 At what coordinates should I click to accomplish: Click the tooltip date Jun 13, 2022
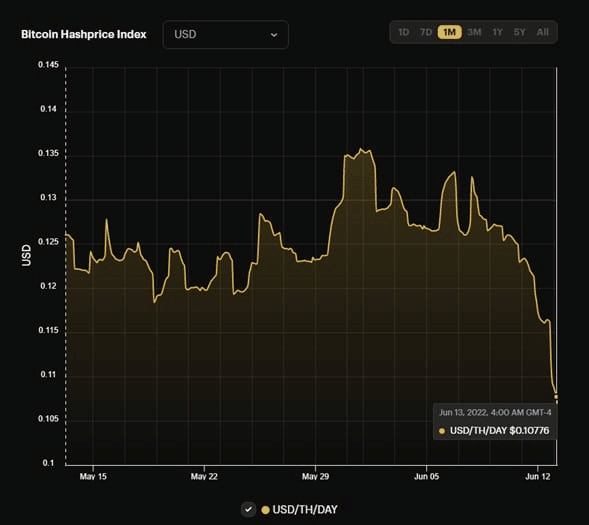pos(463,413)
